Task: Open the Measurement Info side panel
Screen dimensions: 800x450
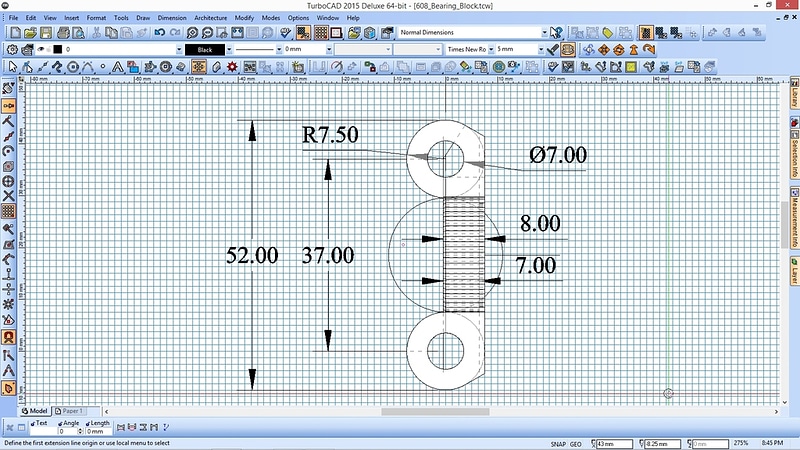Action: (794, 218)
